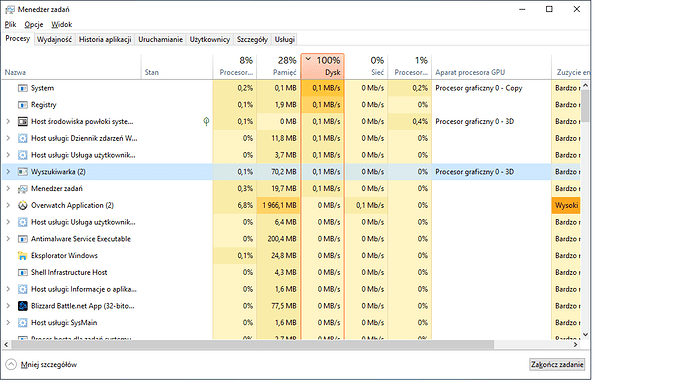Click the vertical scrollbar thumb
This screenshot has height=388, width=690.
(585, 106)
